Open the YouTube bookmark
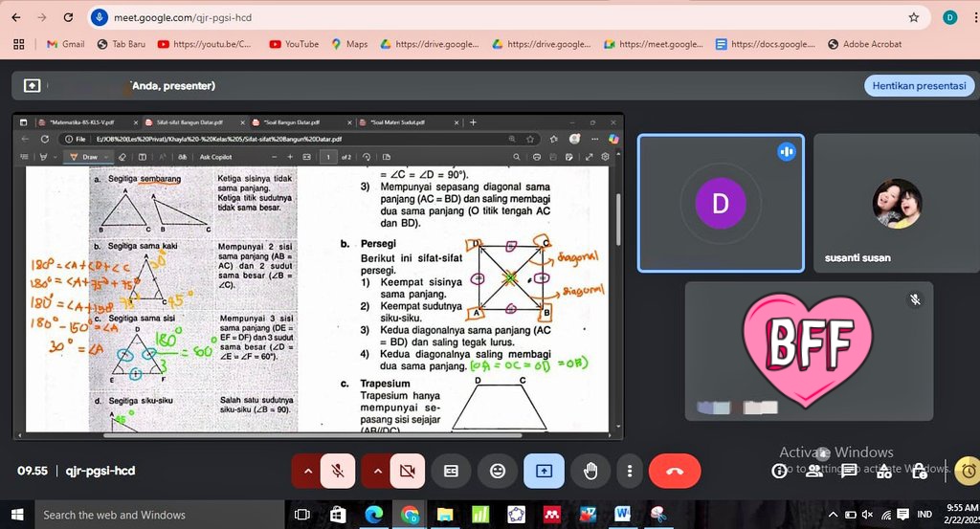 click(x=294, y=44)
